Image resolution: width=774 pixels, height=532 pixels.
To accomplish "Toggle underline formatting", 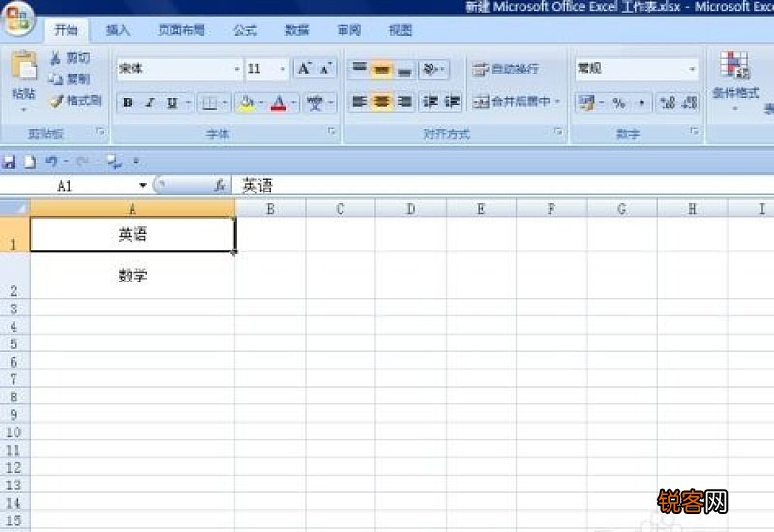I will tap(172, 103).
